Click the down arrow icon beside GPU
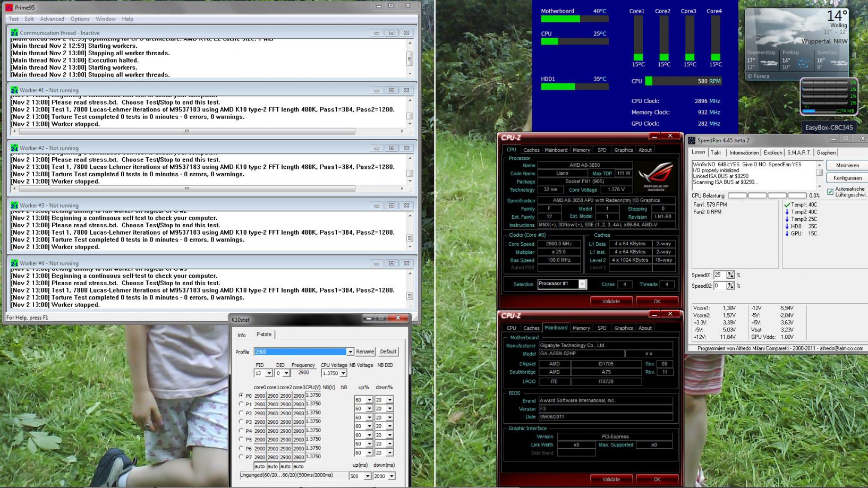The image size is (868, 488). (x=787, y=234)
